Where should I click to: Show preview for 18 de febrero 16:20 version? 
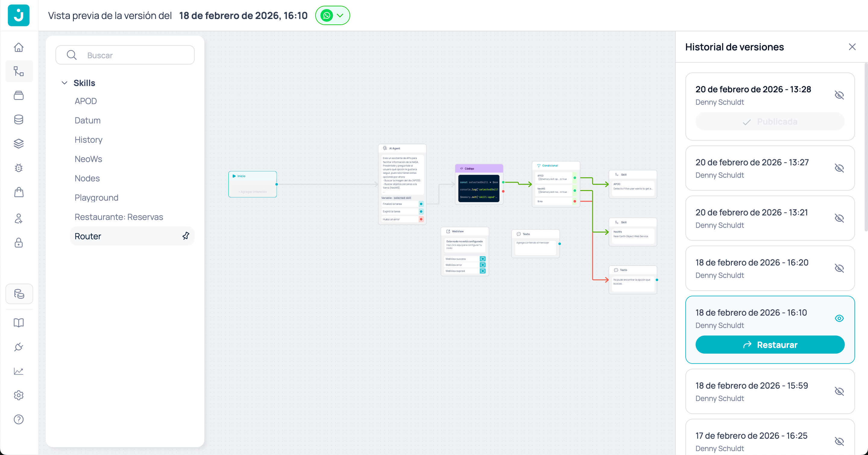(839, 268)
